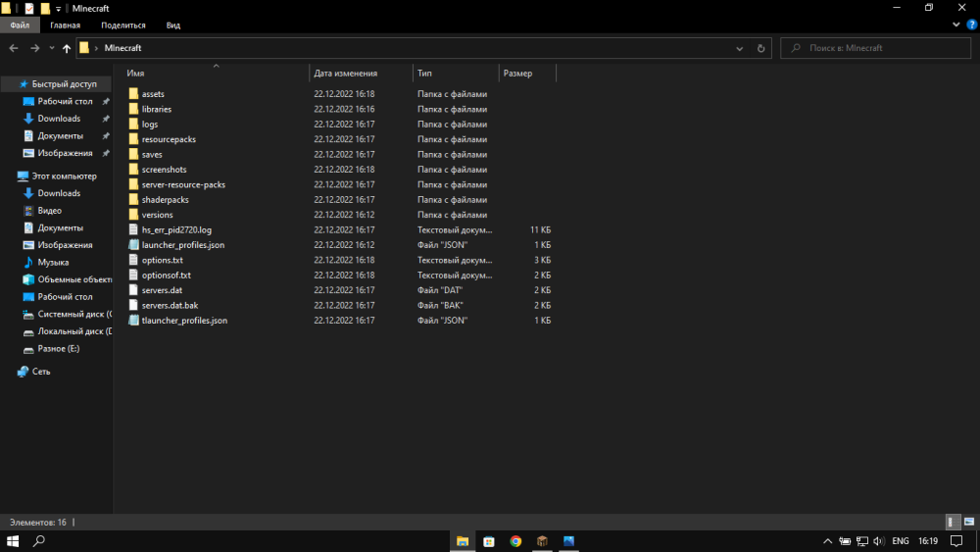Switch to the Главная ribbon tab

point(65,25)
